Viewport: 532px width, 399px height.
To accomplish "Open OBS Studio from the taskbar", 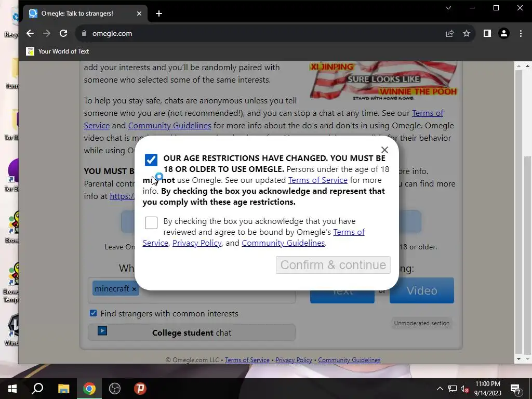I will point(115,389).
